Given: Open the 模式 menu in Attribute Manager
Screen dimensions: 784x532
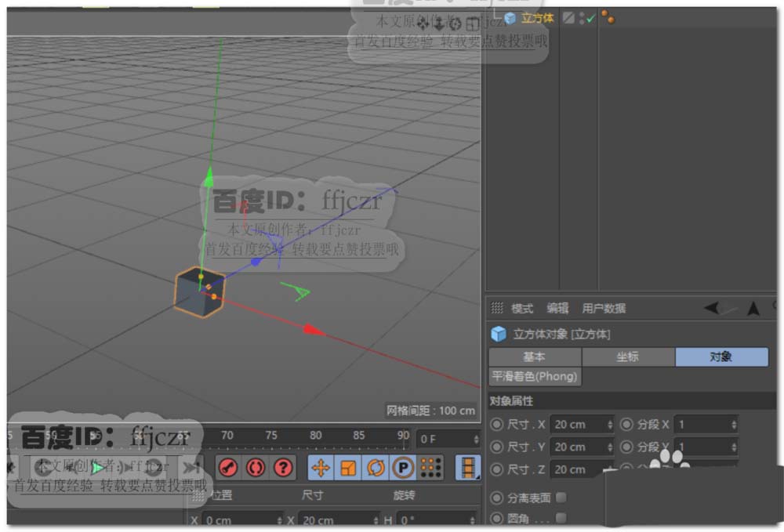Looking at the screenshot, I should coord(522,308).
